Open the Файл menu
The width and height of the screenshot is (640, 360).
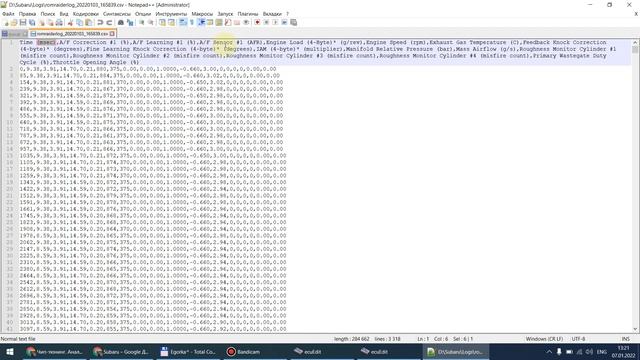8,14
